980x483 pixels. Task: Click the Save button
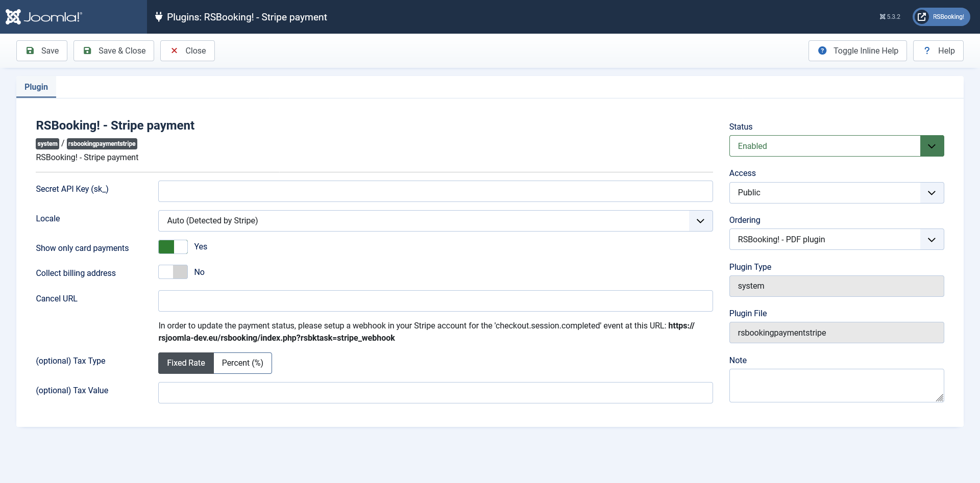(x=42, y=50)
